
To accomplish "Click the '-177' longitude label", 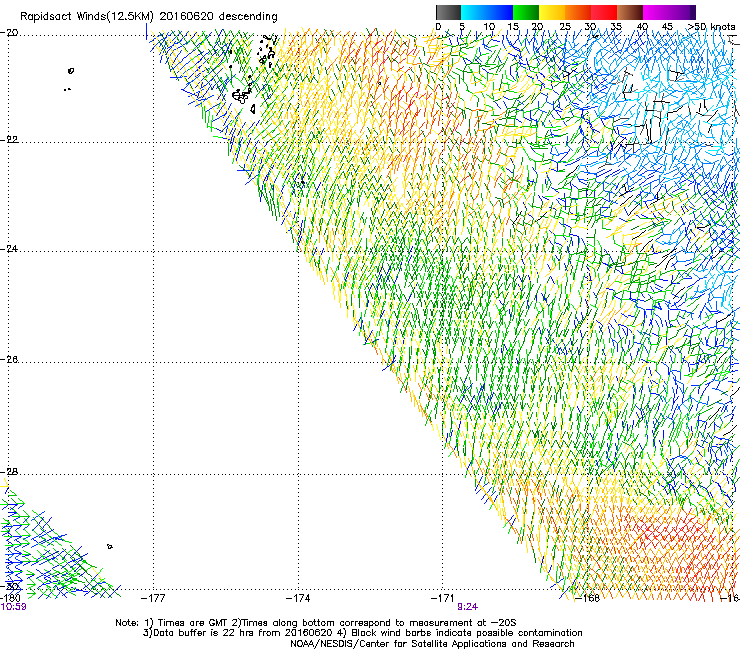I will tap(153, 598).
